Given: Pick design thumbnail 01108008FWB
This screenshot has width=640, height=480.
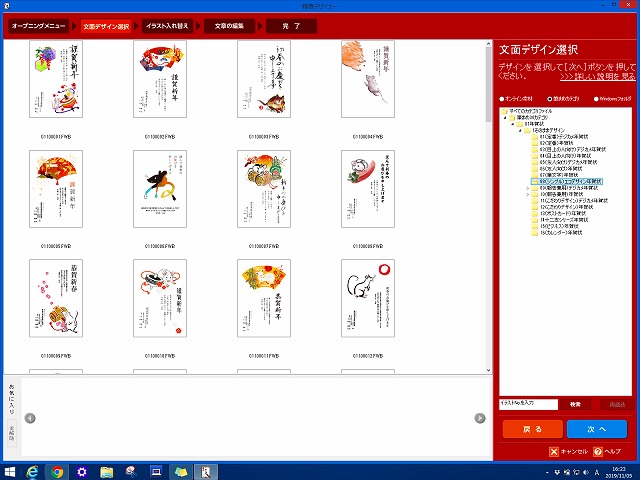Looking at the screenshot, I should coord(368,189).
